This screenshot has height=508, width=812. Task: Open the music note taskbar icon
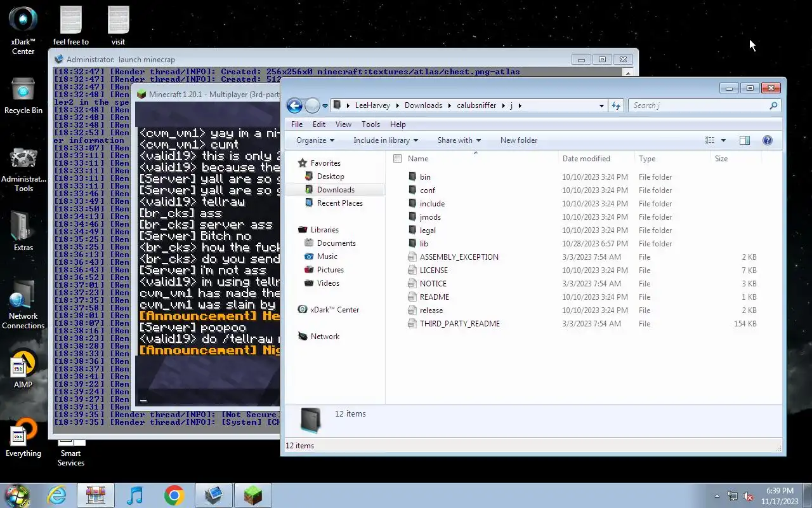click(x=135, y=495)
